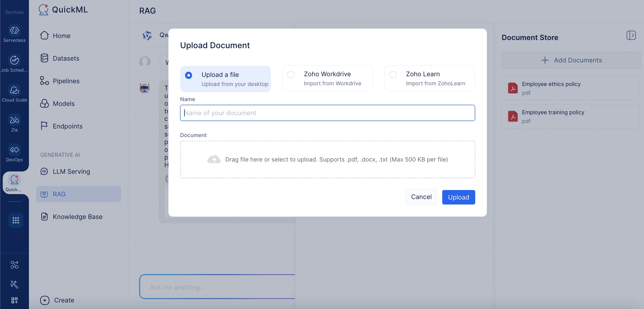Click the Add Documents button
644x309 pixels.
point(571,60)
